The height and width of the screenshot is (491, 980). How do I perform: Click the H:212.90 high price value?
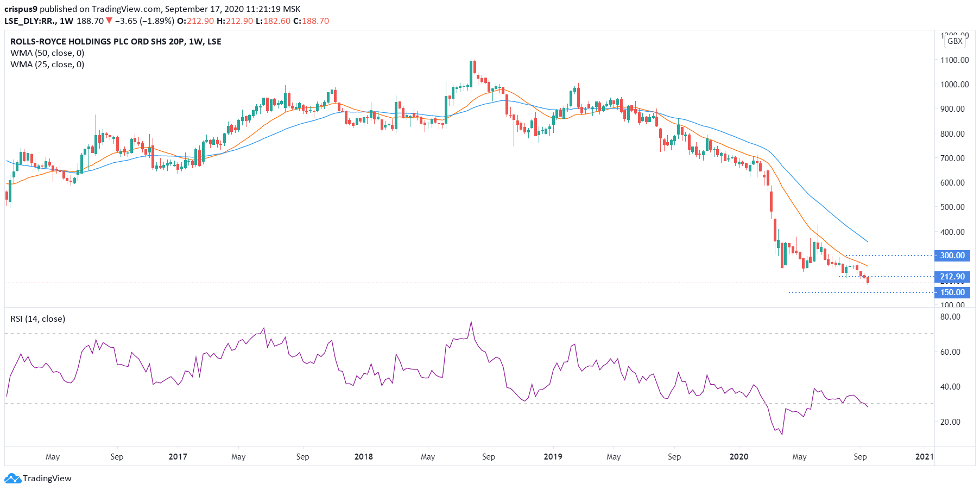(x=235, y=21)
